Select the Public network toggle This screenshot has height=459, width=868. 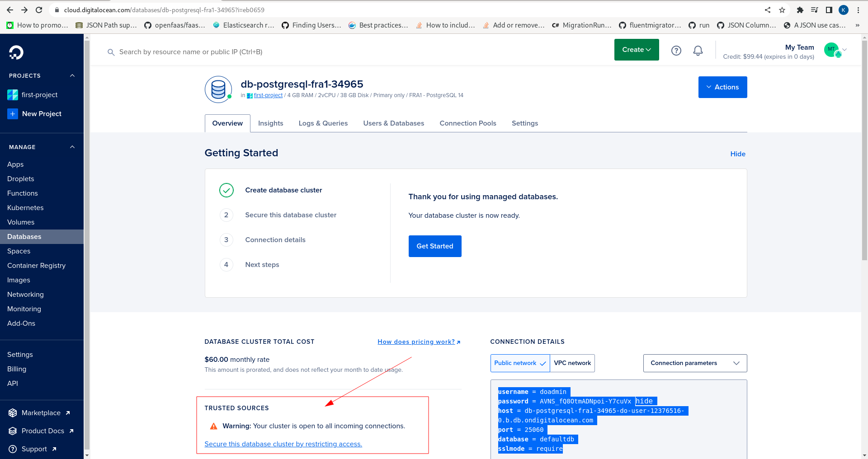point(520,363)
